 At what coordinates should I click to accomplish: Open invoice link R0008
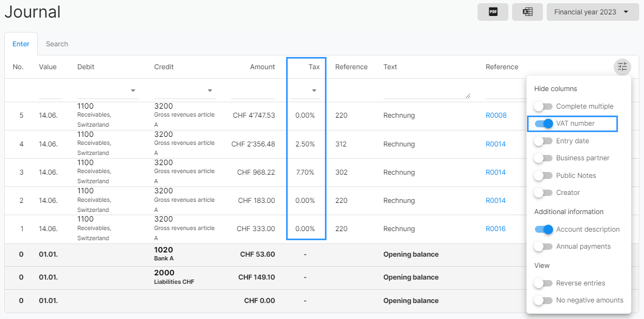[x=496, y=116]
